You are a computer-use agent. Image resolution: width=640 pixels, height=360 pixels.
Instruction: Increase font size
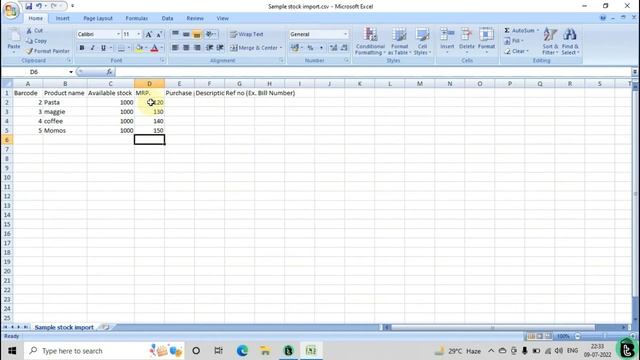[149, 34]
